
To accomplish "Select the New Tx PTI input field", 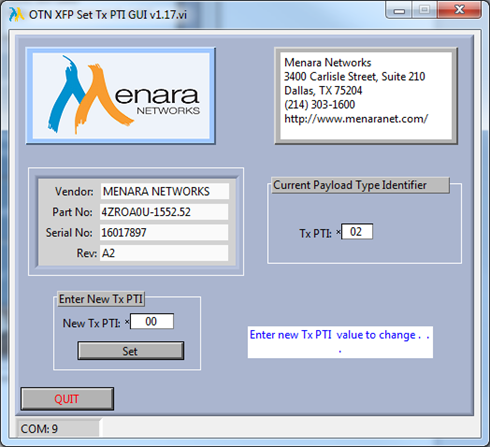I will pyautogui.click(x=152, y=321).
